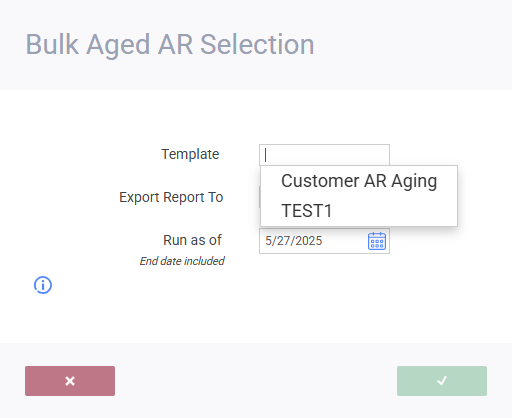Click the Export Report To label
Screen dimensions: 512x418
pos(171,197)
